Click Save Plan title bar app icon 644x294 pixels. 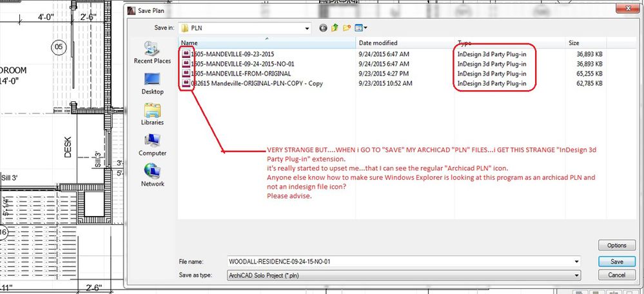pyautogui.click(x=131, y=11)
